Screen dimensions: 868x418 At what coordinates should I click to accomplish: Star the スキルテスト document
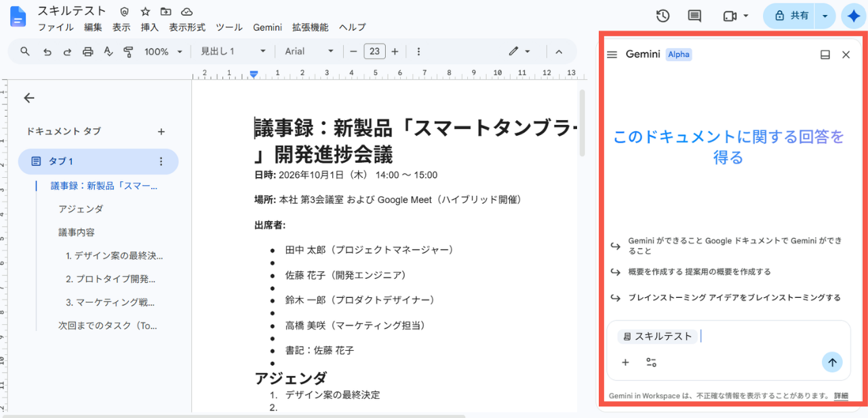tap(145, 12)
